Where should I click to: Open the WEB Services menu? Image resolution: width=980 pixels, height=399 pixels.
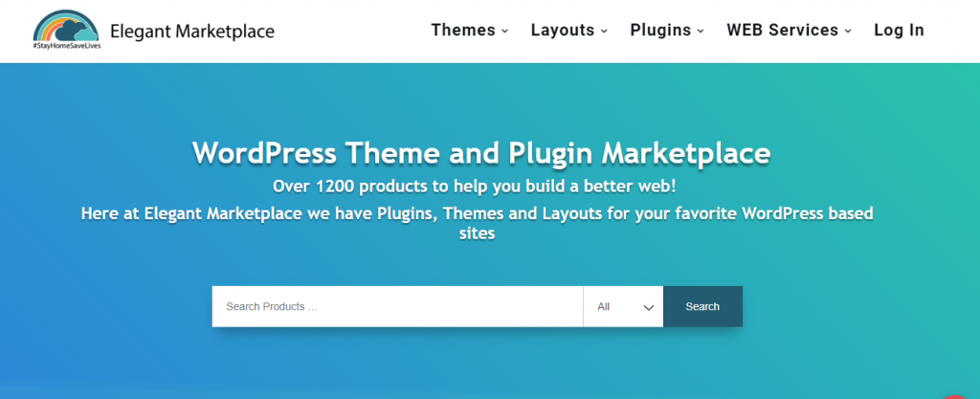(783, 30)
